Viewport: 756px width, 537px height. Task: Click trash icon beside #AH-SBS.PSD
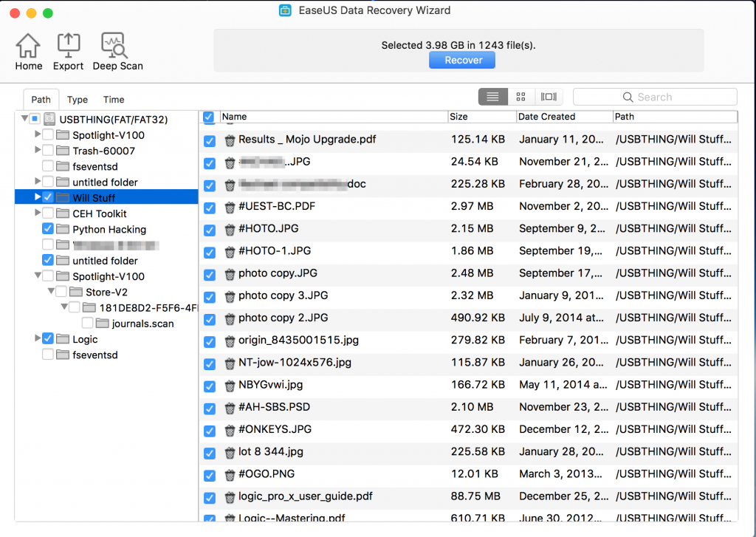tap(230, 408)
